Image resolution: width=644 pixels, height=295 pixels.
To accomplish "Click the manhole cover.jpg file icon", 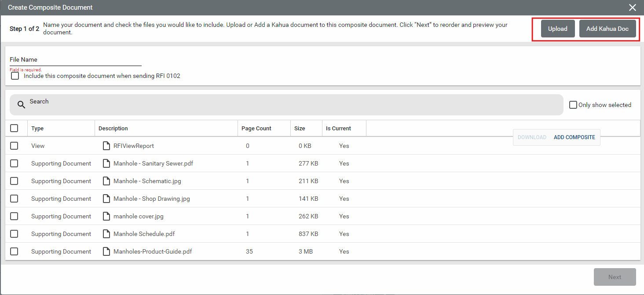I will click(106, 216).
